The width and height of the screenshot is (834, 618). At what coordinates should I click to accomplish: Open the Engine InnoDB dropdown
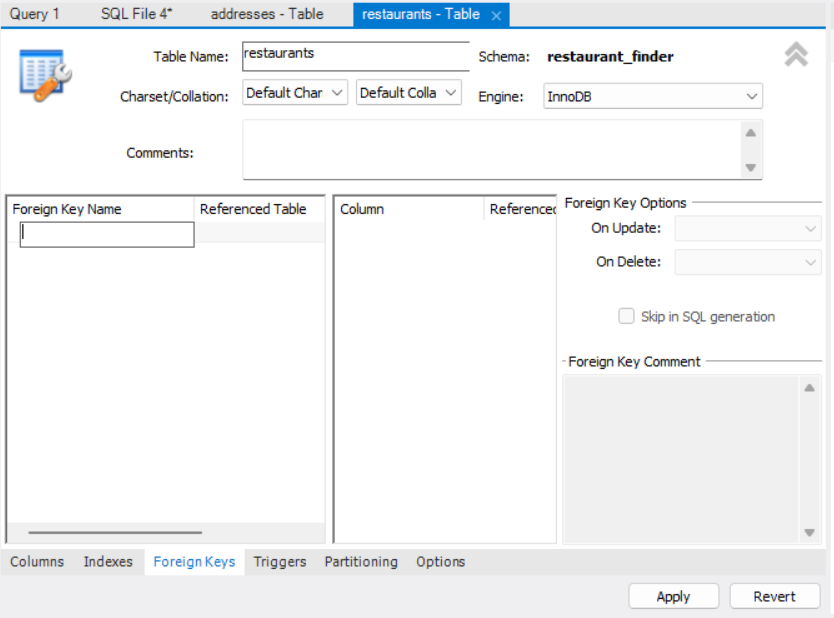point(653,96)
